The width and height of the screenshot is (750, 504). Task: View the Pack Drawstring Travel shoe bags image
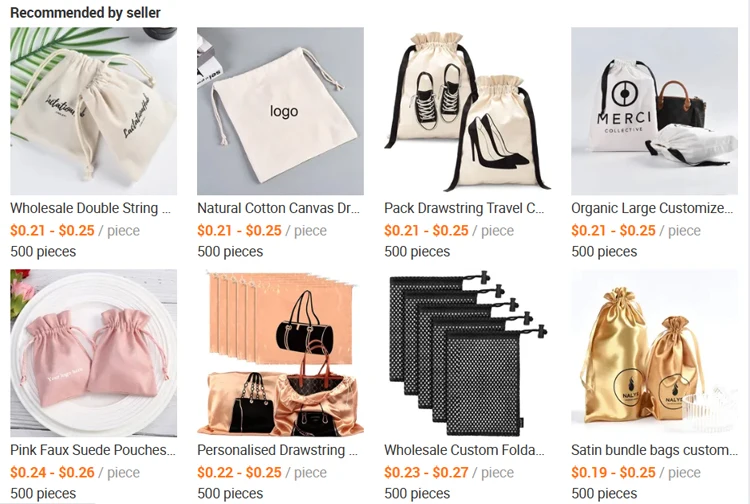point(467,111)
